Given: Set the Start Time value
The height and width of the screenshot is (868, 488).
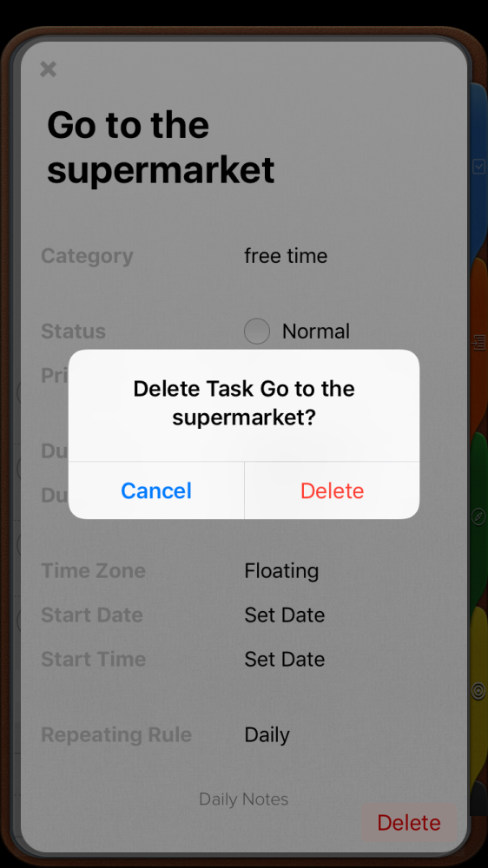Looking at the screenshot, I should coord(285,660).
